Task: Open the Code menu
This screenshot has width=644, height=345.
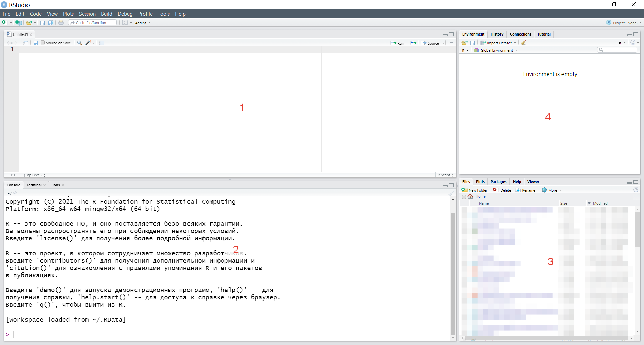Action: click(x=36, y=14)
